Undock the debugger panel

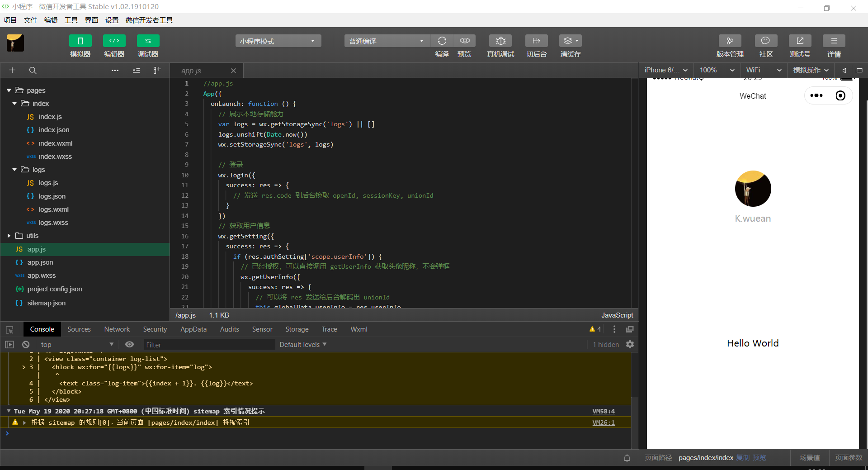(630, 329)
